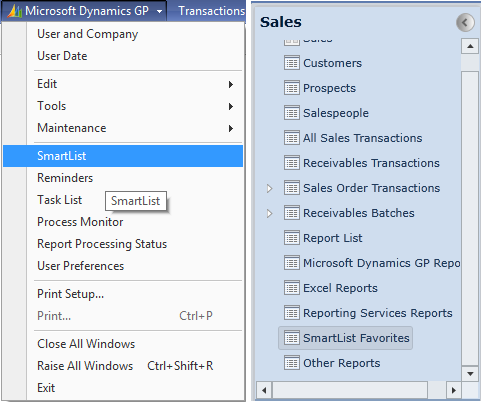Select Receivables Batches label
The image size is (482, 402).
pos(359,213)
